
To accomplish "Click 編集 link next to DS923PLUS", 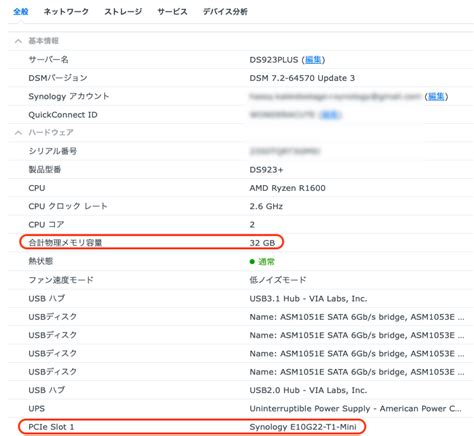I will [x=313, y=60].
